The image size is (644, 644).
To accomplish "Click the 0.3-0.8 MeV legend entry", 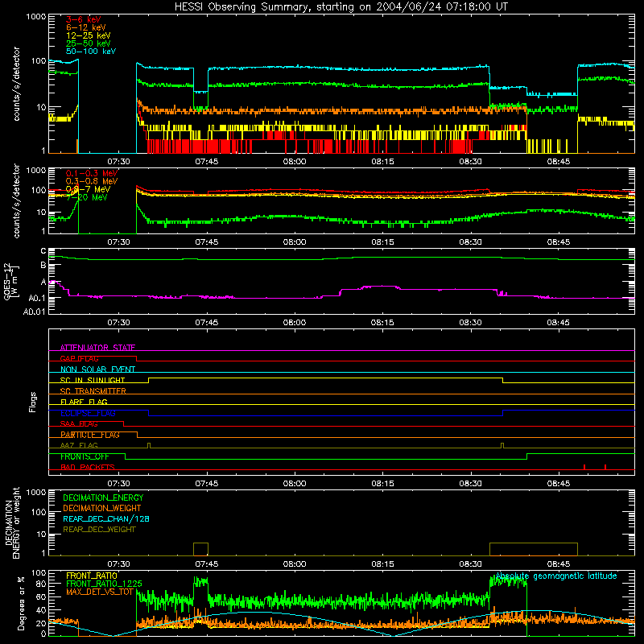I will click(92, 181).
